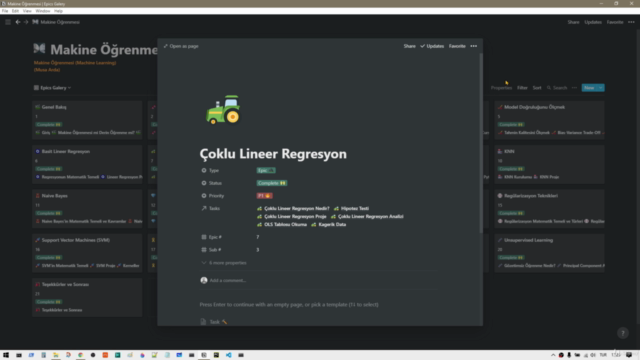The width and height of the screenshot is (640, 360).
Task: Click the modal vertical scrollbar
Action: click(x=481, y=143)
